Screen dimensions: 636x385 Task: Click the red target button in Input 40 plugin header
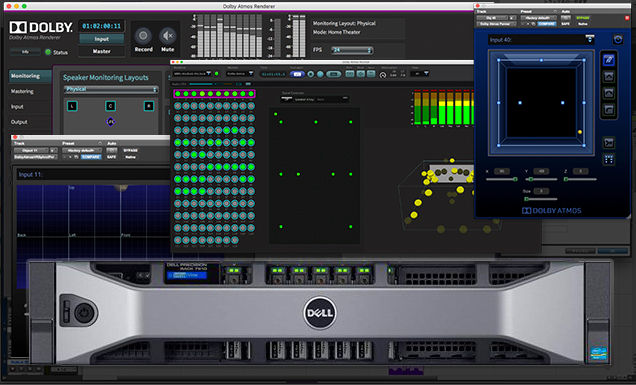628,18
